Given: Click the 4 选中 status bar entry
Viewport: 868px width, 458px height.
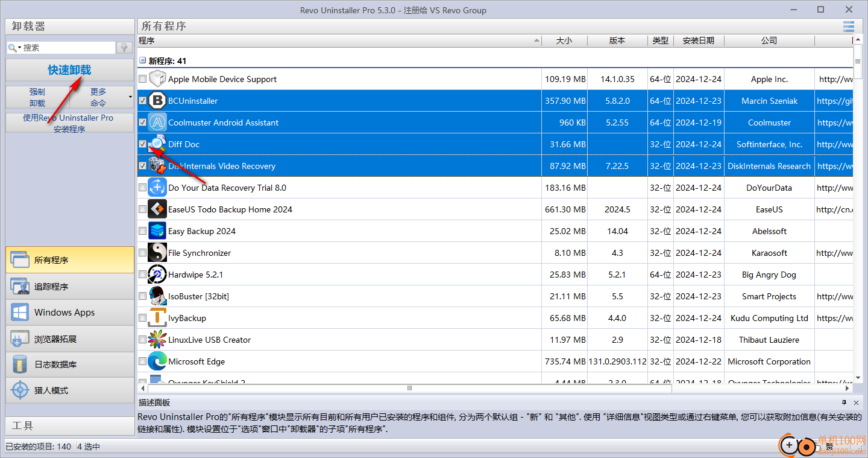Looking at the screenshot, I should (x=89, y=447).
